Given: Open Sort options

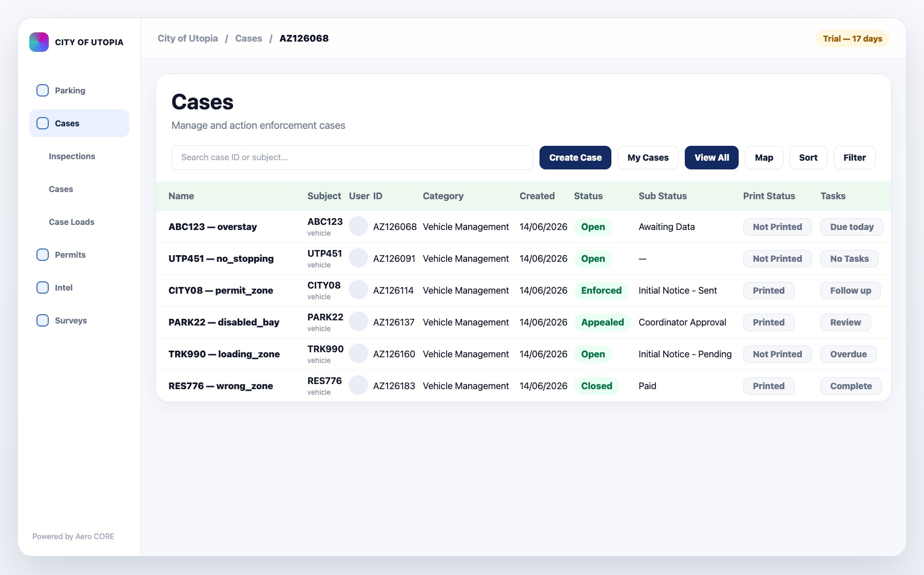Looking at the screenshot, I should 808,158.
